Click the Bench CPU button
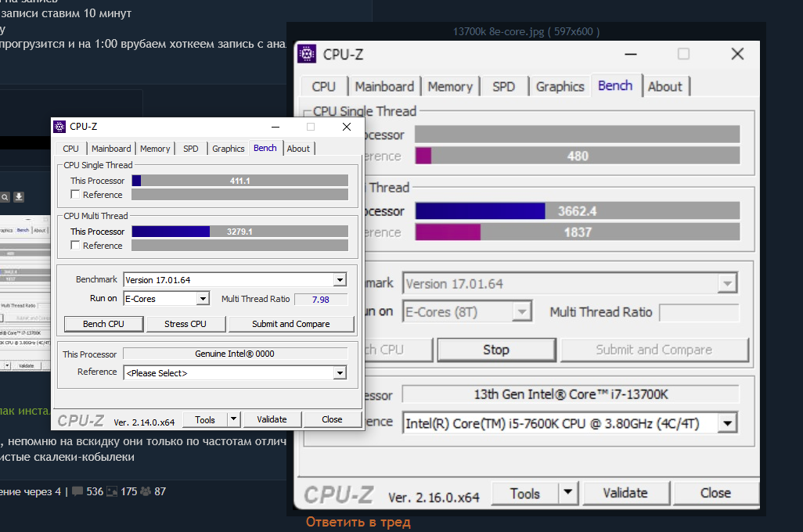 click(x=103, y=324)
